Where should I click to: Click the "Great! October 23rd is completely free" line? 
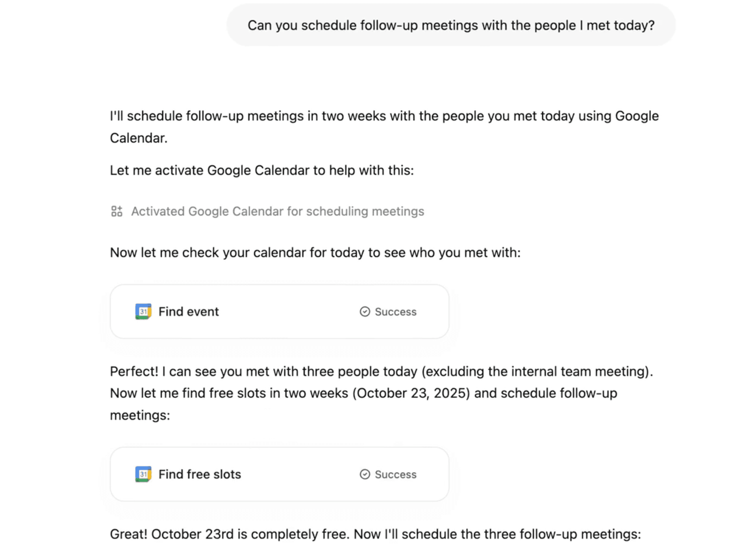375,534
